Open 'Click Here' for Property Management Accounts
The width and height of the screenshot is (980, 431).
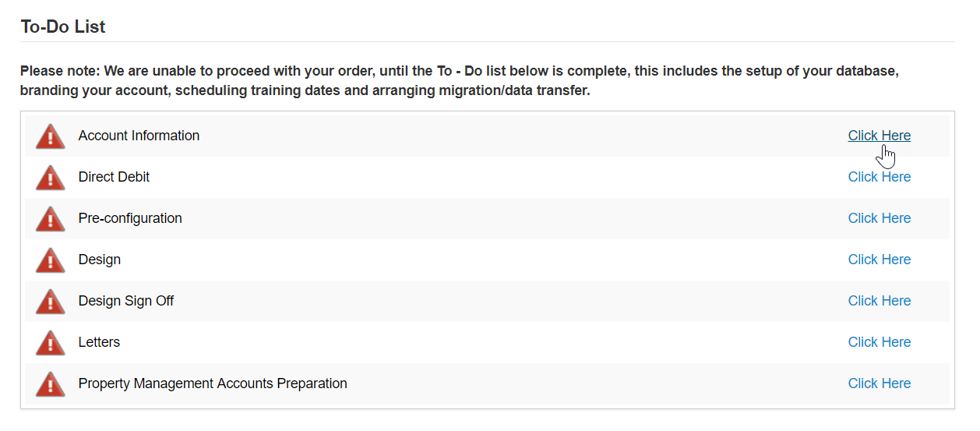[879, 383]
